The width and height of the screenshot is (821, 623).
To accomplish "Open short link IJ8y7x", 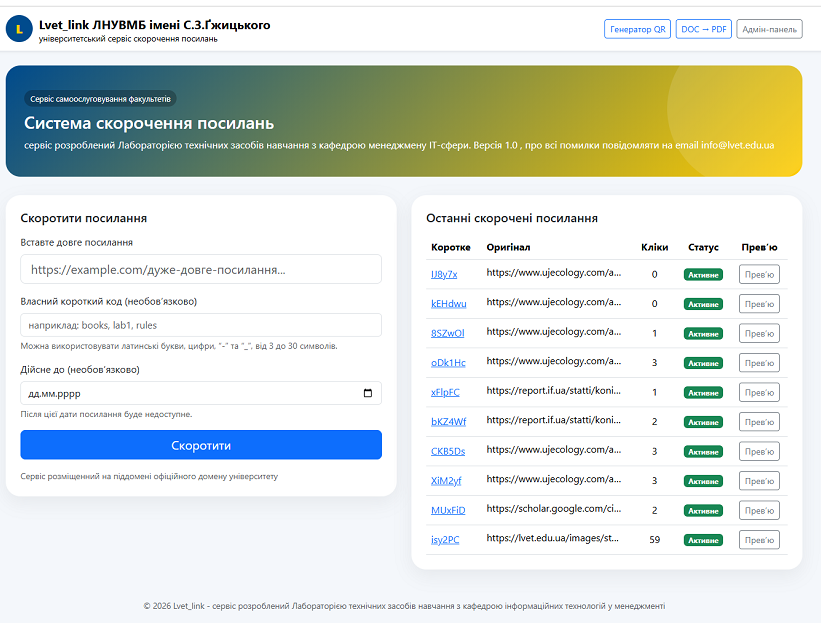I will click(444, 274).
